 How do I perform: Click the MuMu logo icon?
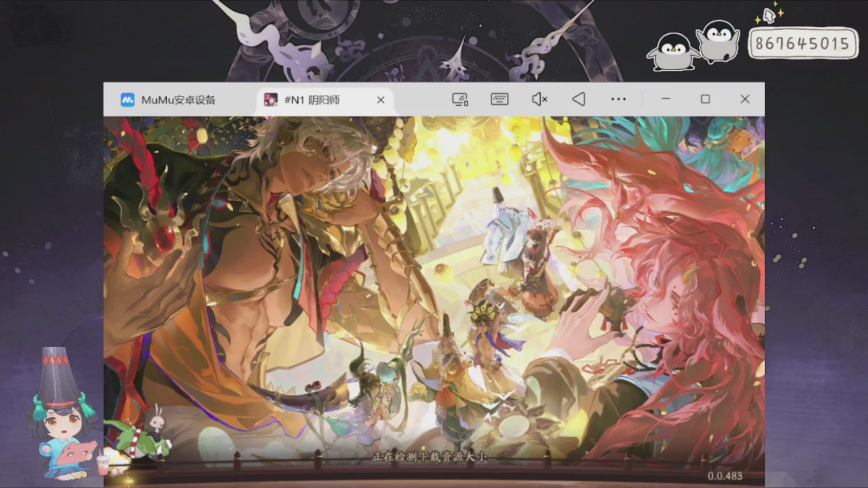(x=127, y=100)
